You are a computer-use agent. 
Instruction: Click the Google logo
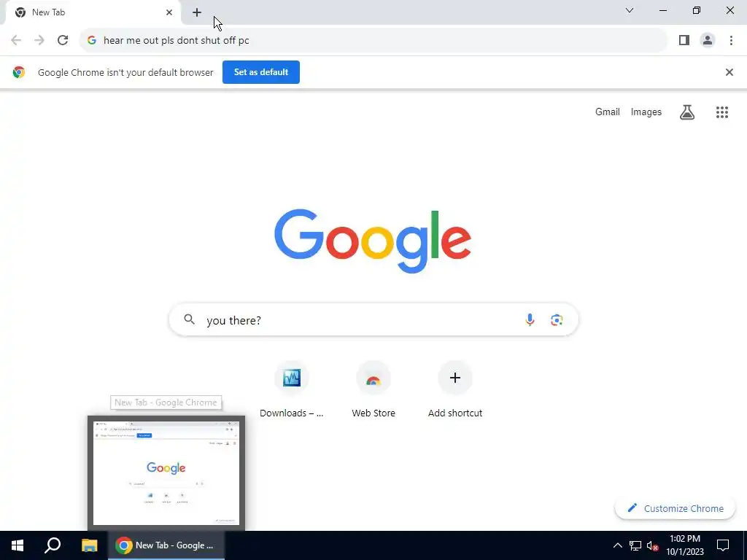coord(373,241)
